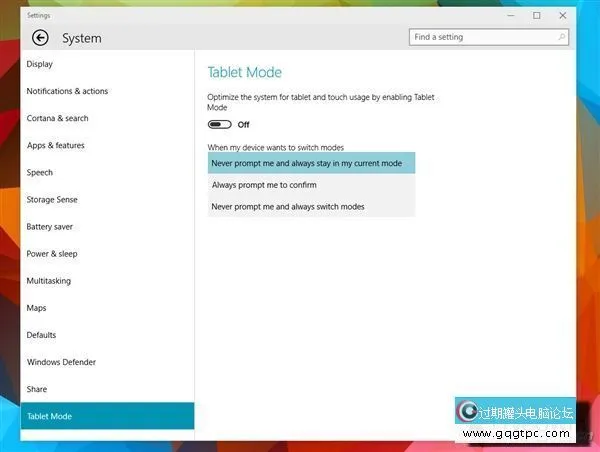Toggle the Tablet Mode switch

(x=219, y=125)
